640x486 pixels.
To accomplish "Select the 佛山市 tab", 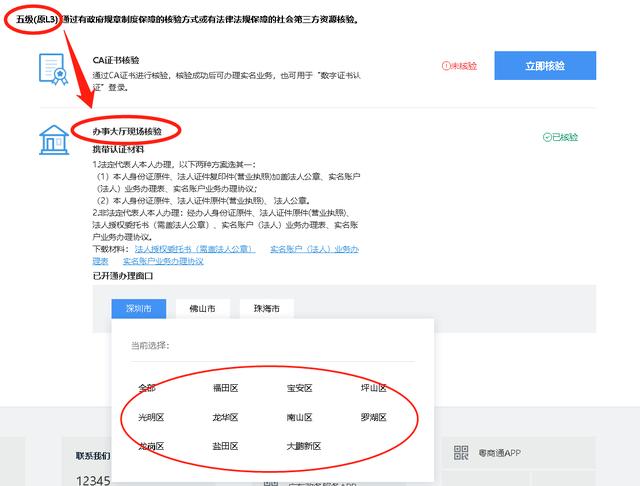I will (202, 308).
